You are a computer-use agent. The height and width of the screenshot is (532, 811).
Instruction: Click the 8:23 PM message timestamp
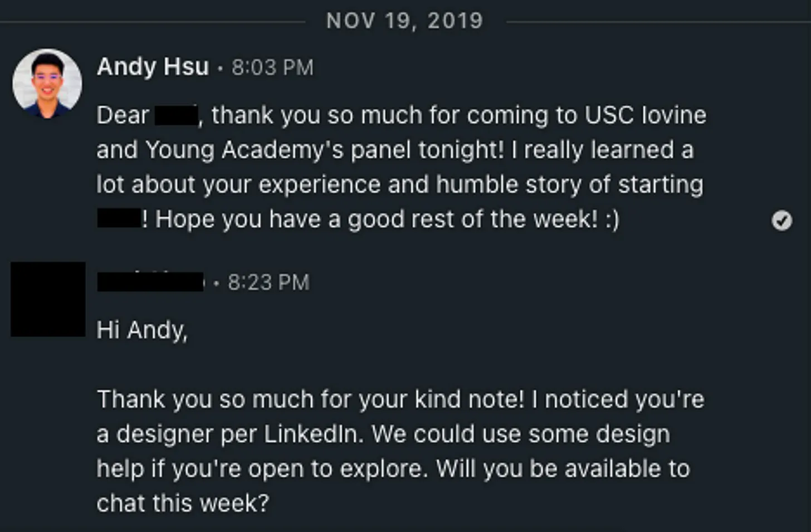coord(268,282)
